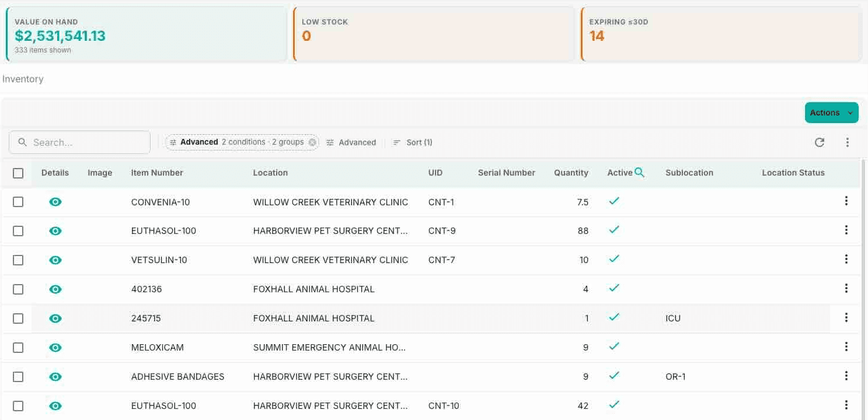This screenshot has width=868, height=420.
Task: Open details eye icon for item 402136
Action: (55, 289)
